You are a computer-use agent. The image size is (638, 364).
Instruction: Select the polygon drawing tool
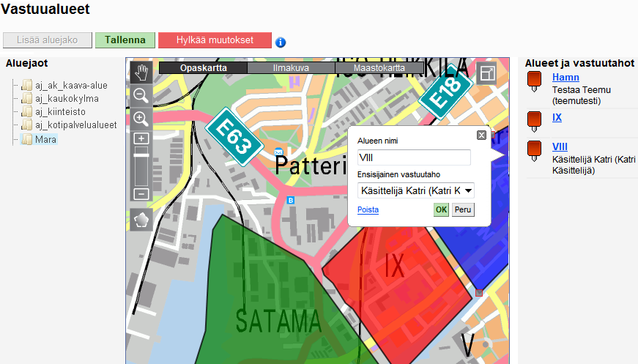pos(141,220)
